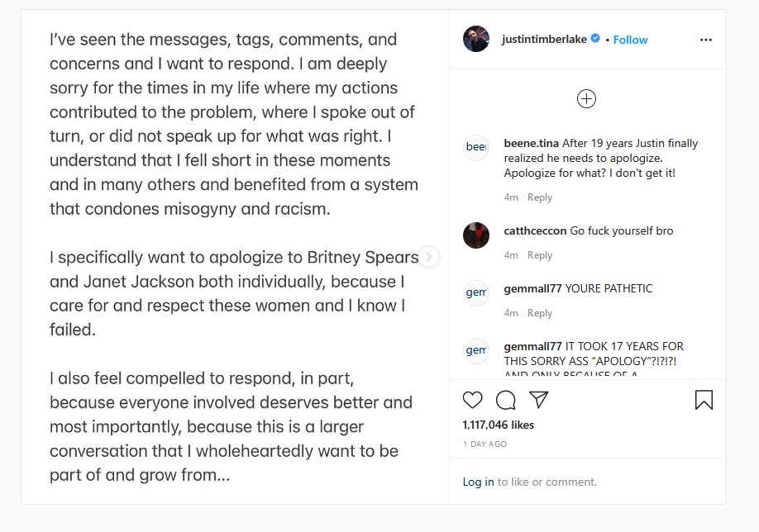Open comments with speech bubble icon
Screen dimensions: 759x532
coord(505,401)
